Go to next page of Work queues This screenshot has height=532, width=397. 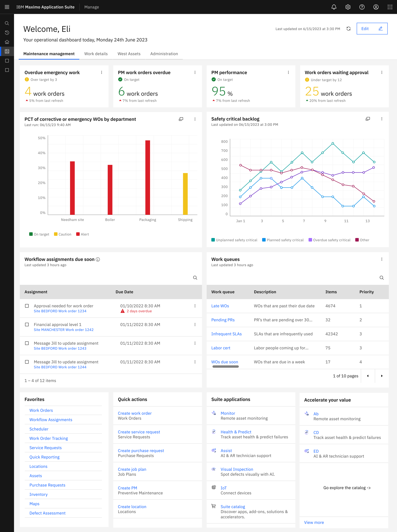tap(382, 376)
